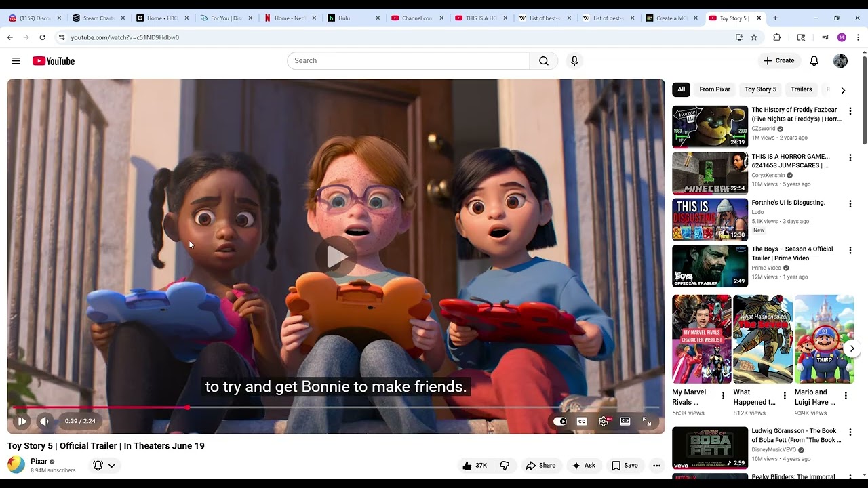
Task: Open options for Mario and Luigi short
Action: pyautogui.click(x=846, y=396)
